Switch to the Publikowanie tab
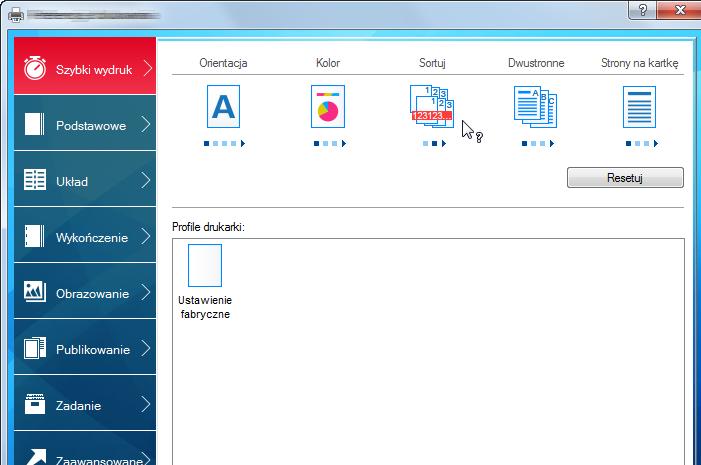The height and width of the screenshot is (465, 701). [85, 347]
